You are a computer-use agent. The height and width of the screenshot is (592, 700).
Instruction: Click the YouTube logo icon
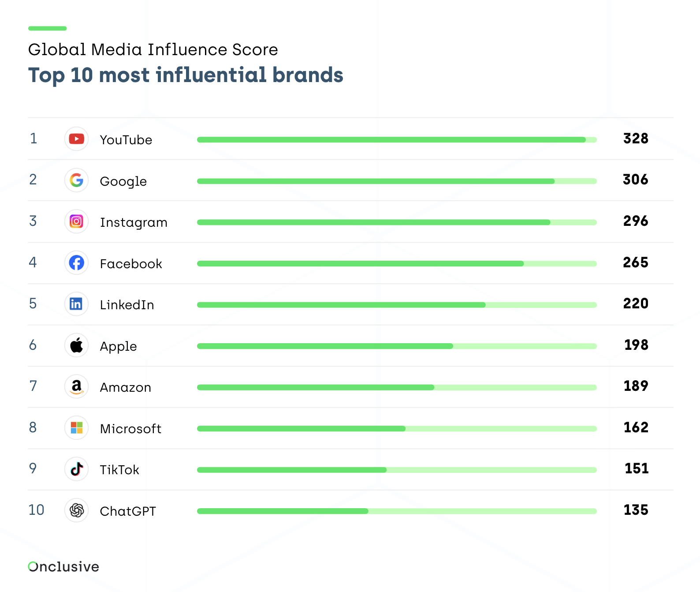point(77,139)
